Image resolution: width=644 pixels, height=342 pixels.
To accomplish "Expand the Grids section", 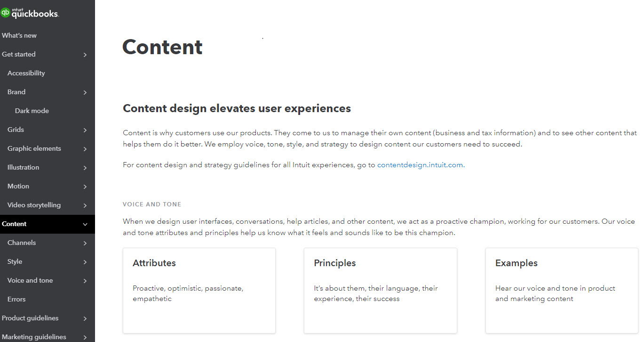I will click(85, 130).
